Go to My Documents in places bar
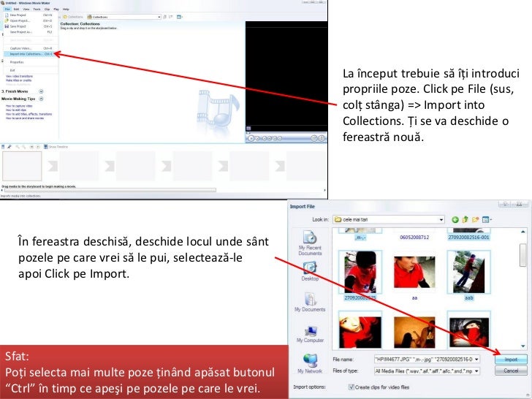This screenshot has height=399, width=532. [x=310, y=302]
